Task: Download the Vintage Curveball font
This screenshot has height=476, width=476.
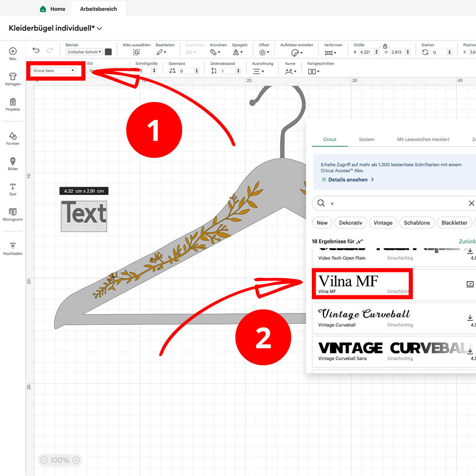Action: tap(470, 318)
